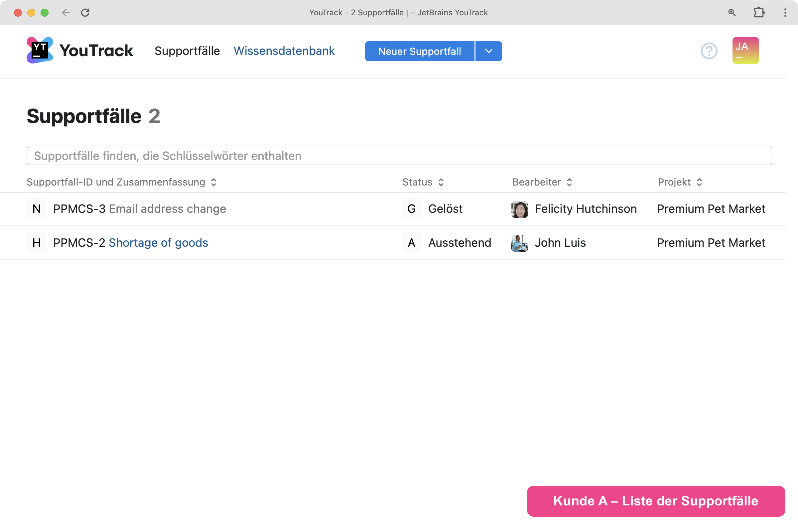
Task: Click the Neuer Supportfall button
Action: click(x=419, y=51)
